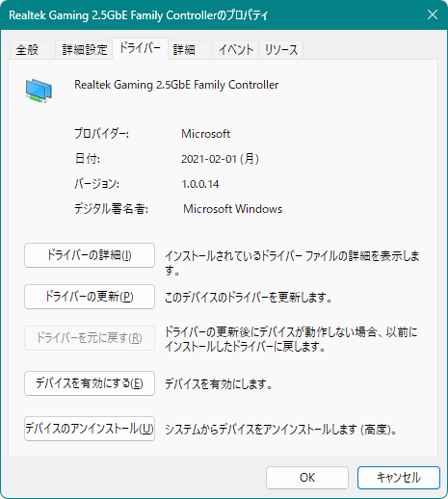Click the 日付: label
The height and width of the screenshot is (499, 448).
[88, 159]
